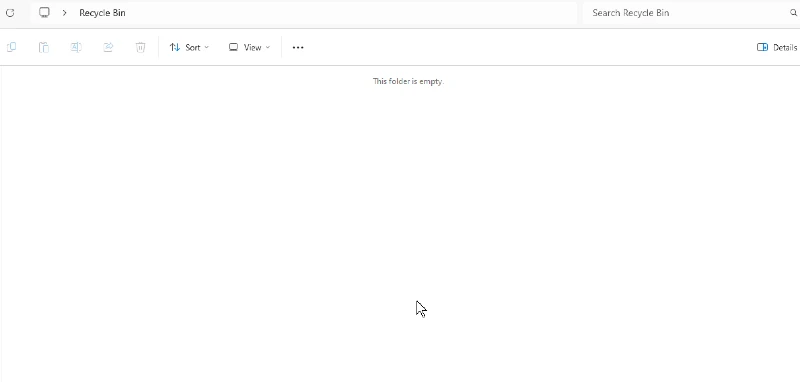Open the See more ellipsis menu
The width and height of the screenshot is (800, 382).
point(298,47)
